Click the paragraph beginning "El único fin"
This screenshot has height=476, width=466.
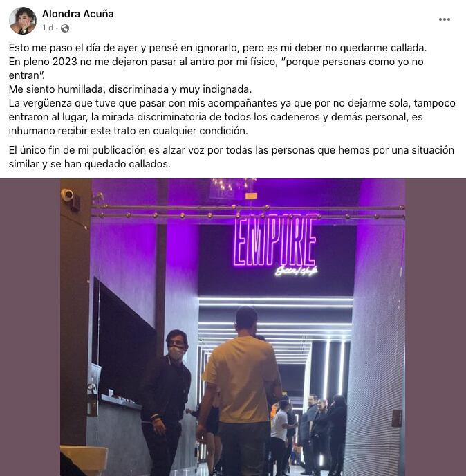click(x=231, y=157)
